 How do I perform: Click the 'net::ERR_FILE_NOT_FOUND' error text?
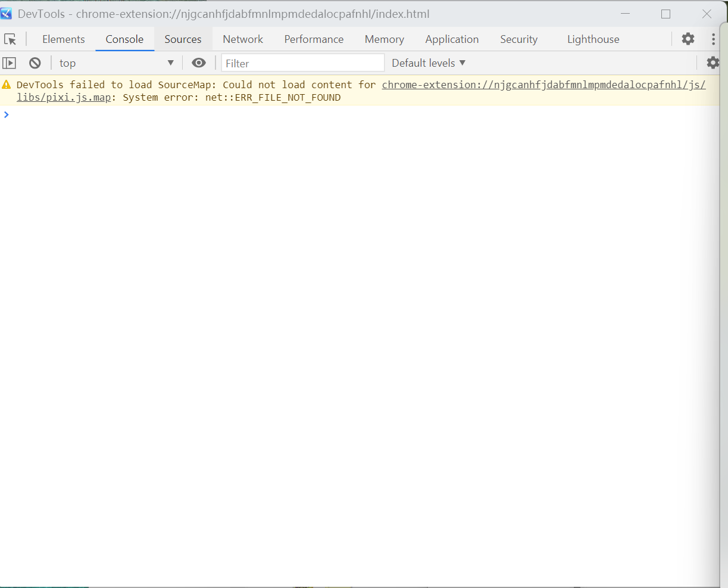coord(273,98)
